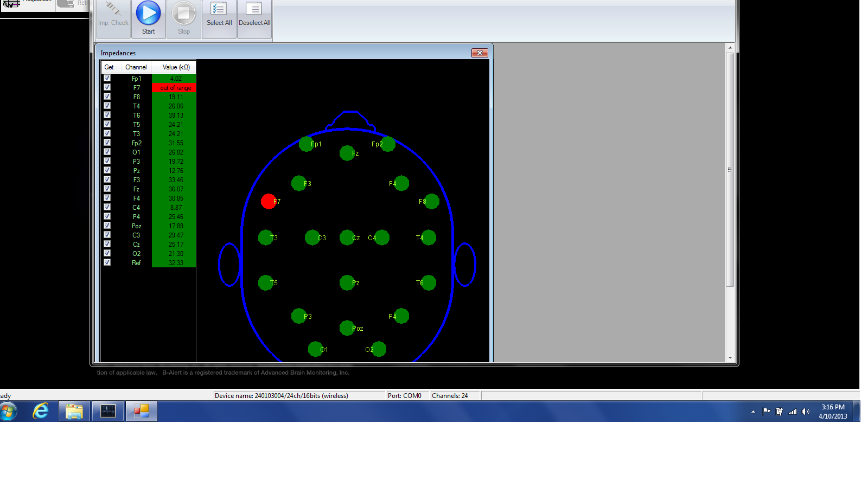Select the 8.87 value for C4
Viewport: 868px width, 488px height.
pyautogui.click(x=174, y=208)
